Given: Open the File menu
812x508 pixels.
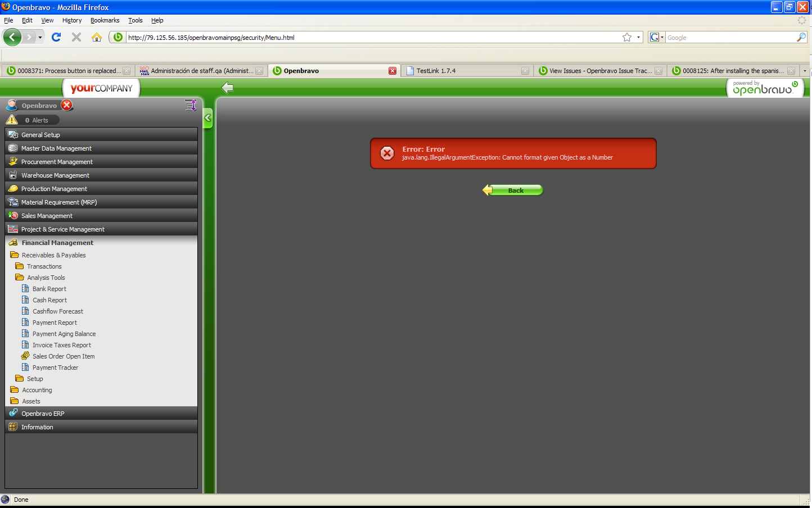Looking at the screenshot, I should click(8, 20).
